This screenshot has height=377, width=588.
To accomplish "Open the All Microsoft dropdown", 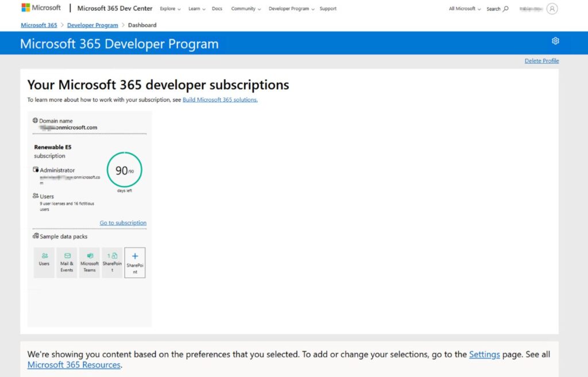I will [x=465, y=9].
